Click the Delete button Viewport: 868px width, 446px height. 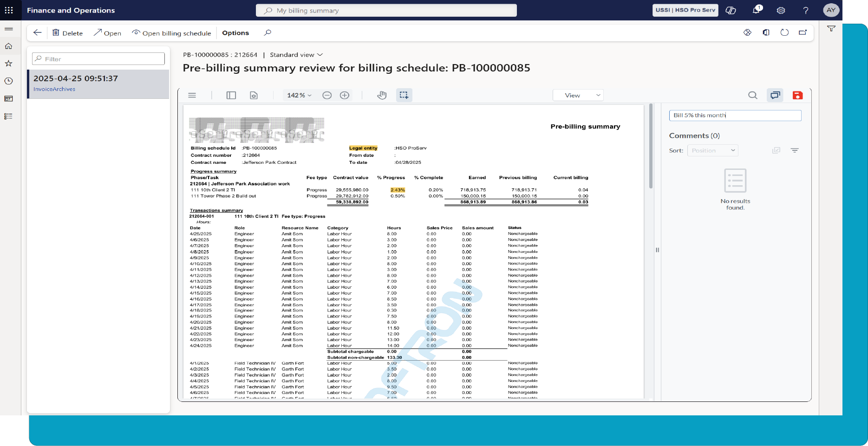67,33
